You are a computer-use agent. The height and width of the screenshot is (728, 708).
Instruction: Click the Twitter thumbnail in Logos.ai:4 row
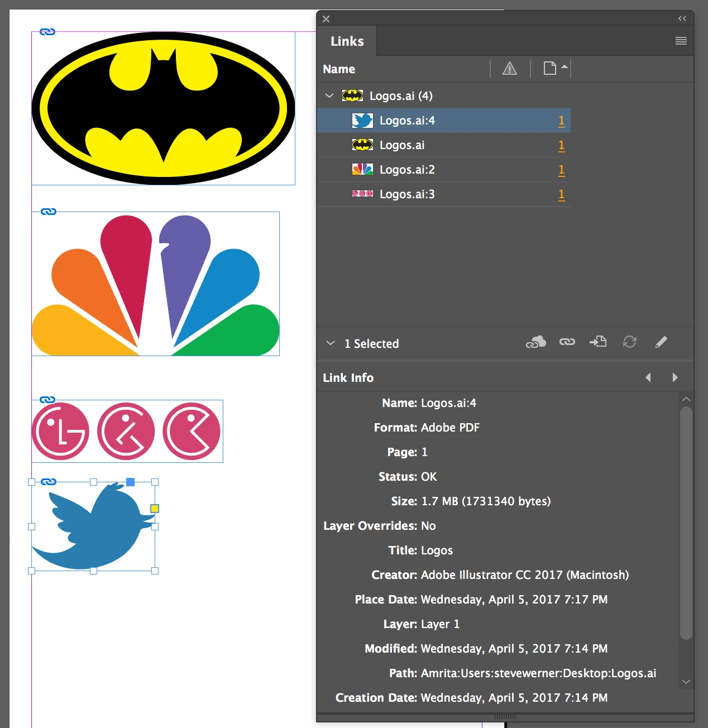pos(362,121)
